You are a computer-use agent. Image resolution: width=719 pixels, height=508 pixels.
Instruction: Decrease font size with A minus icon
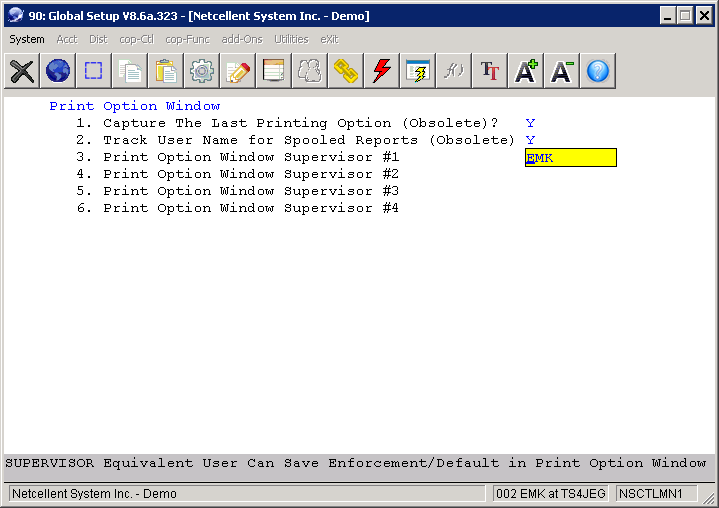tap(562, 71)
